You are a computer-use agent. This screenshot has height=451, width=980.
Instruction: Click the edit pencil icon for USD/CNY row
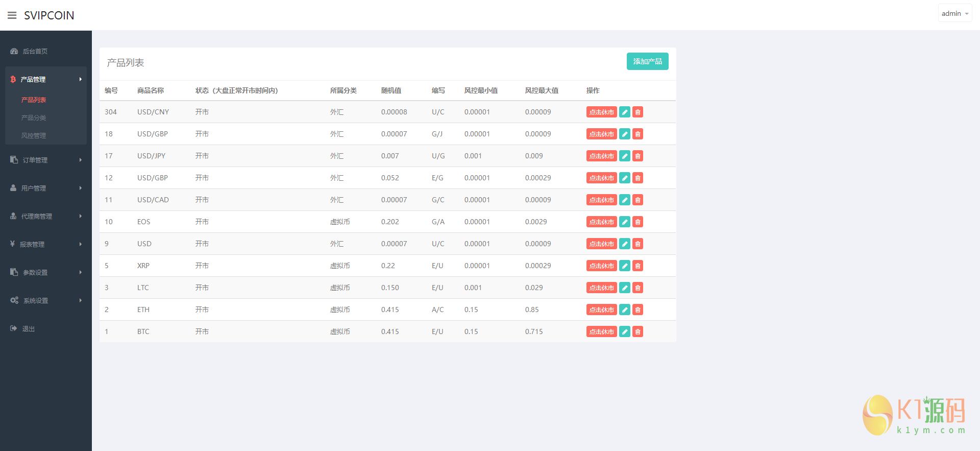click(x=624, y=112)
